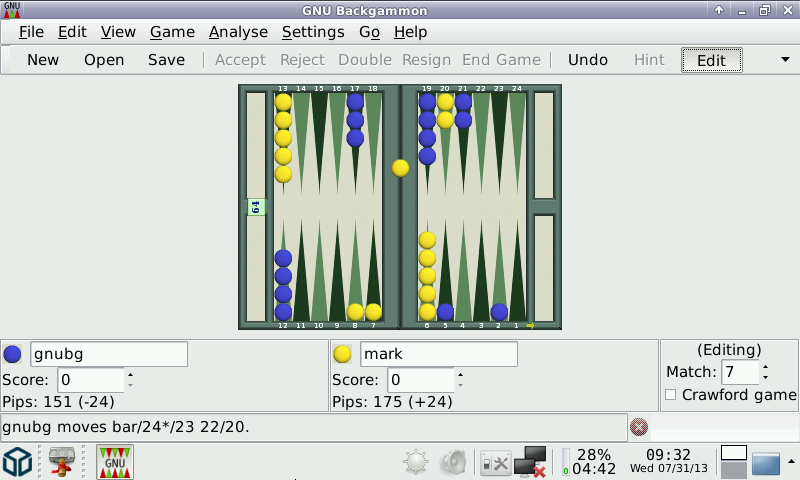Click the Accept toolbar button
Viewport: 800px width, 480px height.
coord(240,60)
